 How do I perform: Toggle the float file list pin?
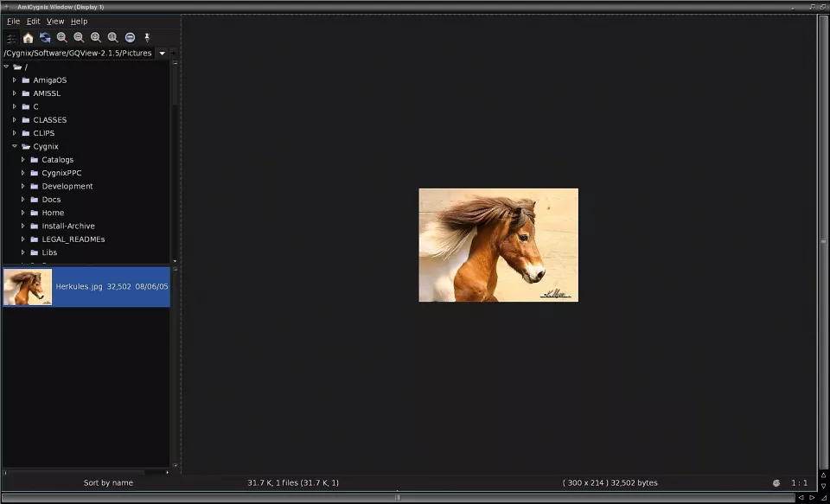point(147,38)
